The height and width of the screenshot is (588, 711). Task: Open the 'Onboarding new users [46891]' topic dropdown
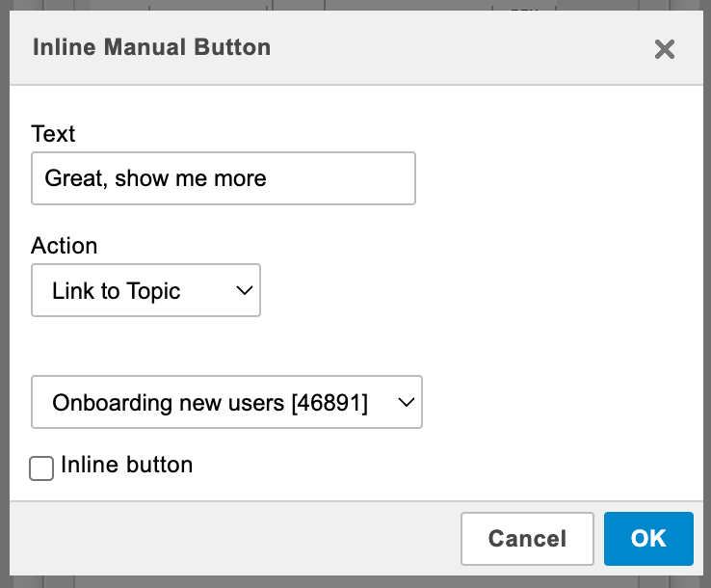click(226, 402)
